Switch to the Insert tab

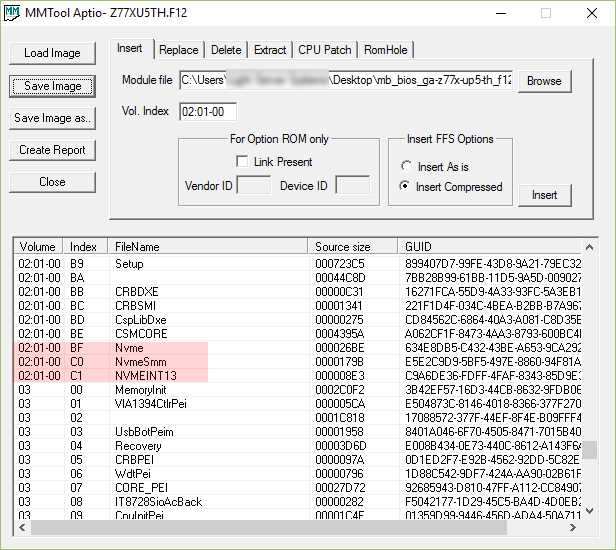click(x=130, y=49)
